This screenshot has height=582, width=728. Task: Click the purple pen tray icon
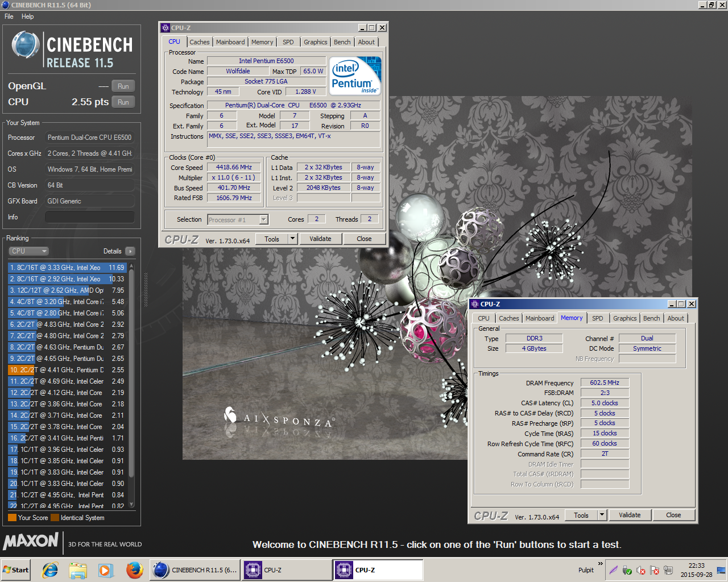tap(613, 570)
